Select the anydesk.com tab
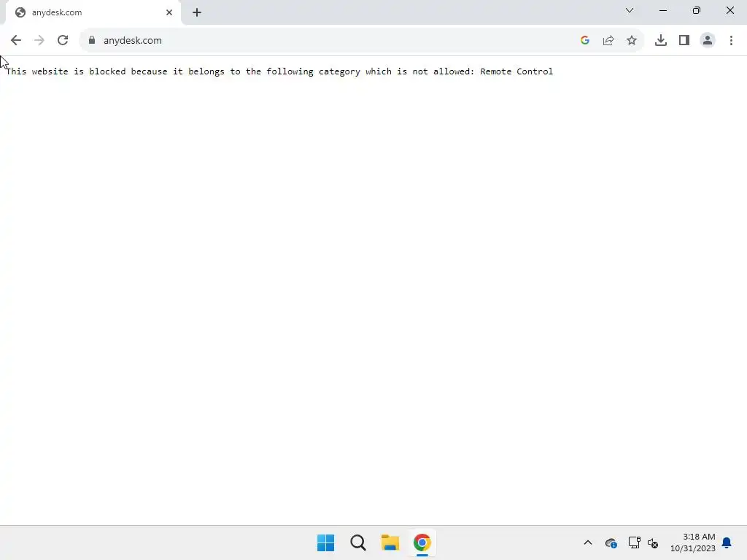Viewport: 747px width, 560px height. [x=93, y=12]
